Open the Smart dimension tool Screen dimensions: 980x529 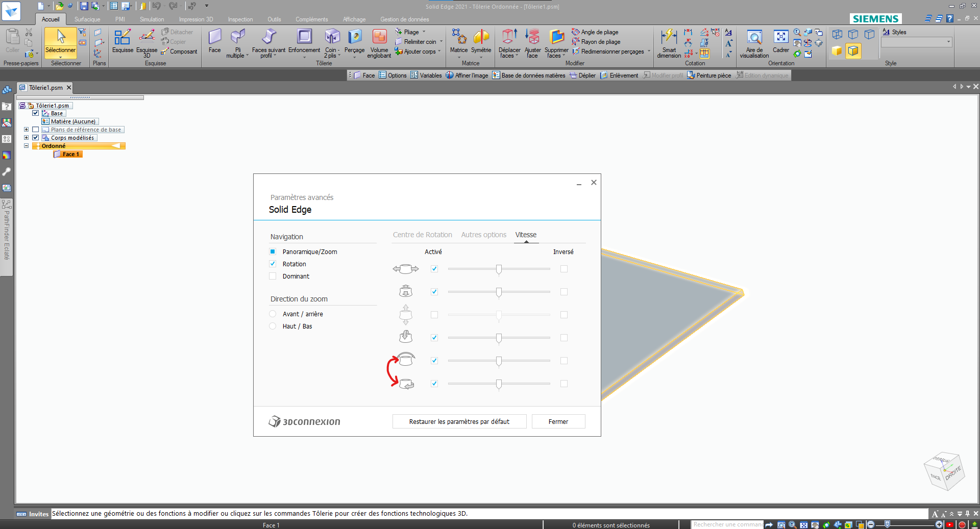(x=669, y=43)
